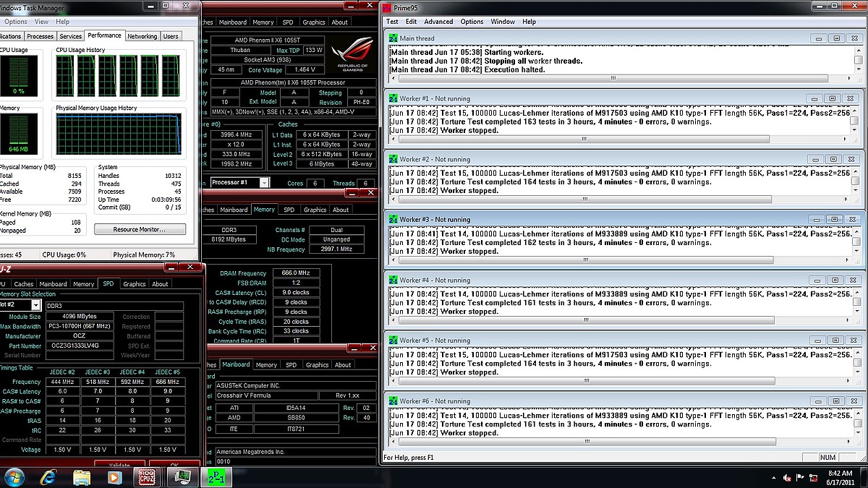The height and width of the screenshot is (488, 868).
Task: Expand the Processor #1 selection dropdown
Action: click(264, 183)
